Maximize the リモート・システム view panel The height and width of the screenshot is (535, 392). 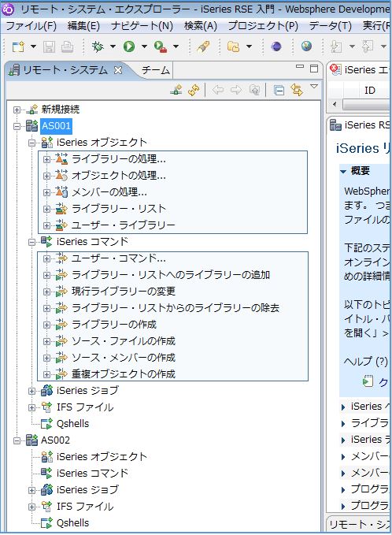pos(314,69)
